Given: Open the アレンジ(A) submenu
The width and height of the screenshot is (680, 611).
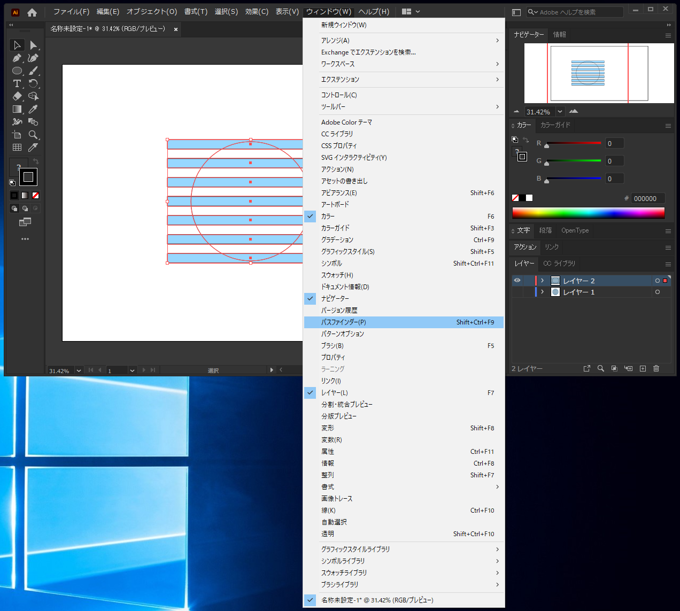Looking at the screenshot, I should [403, 40].
